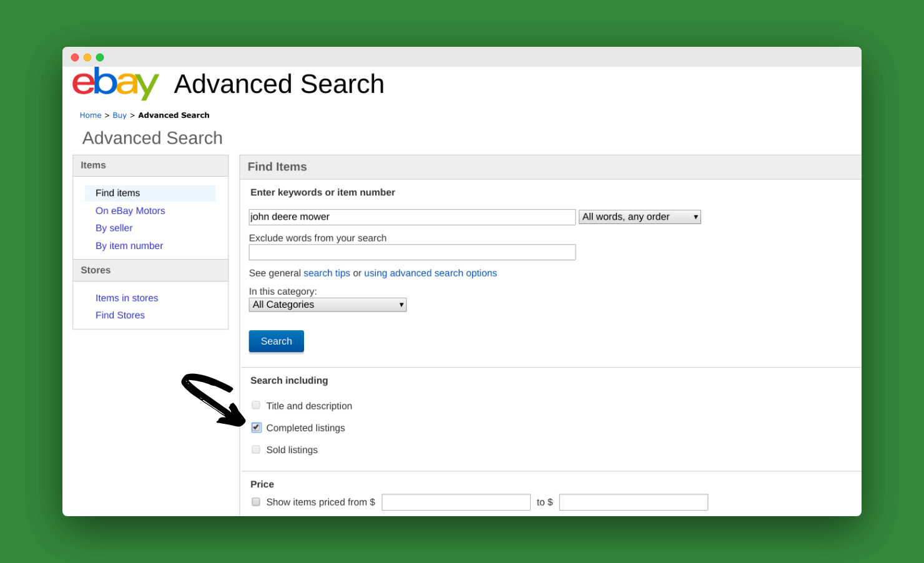924x563 pixels.
Task: Open the search tips link
Action: point(327,273)
